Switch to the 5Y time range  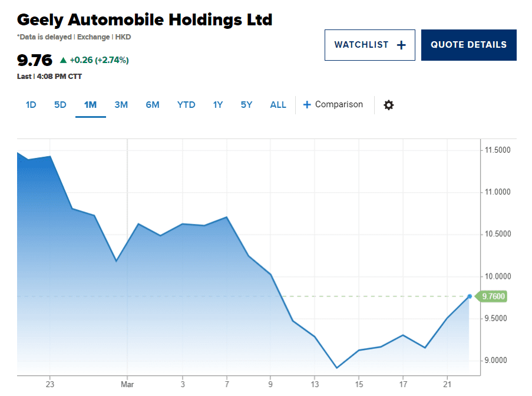246,105
